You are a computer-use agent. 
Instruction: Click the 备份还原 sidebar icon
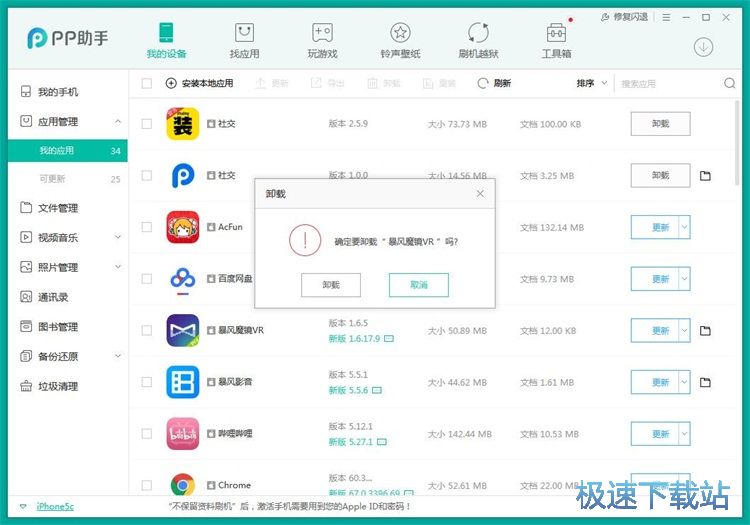click(26, 356)
